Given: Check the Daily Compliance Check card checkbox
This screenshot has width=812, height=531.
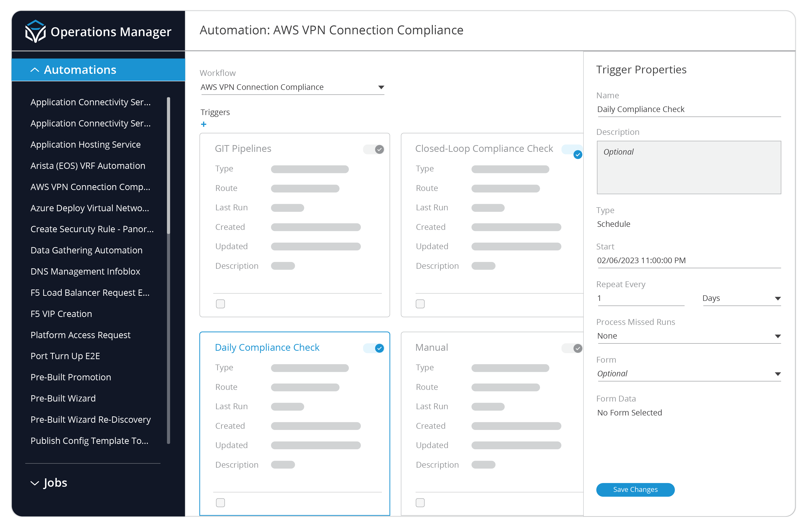Looking at the screenshot, I should [220, 503].
